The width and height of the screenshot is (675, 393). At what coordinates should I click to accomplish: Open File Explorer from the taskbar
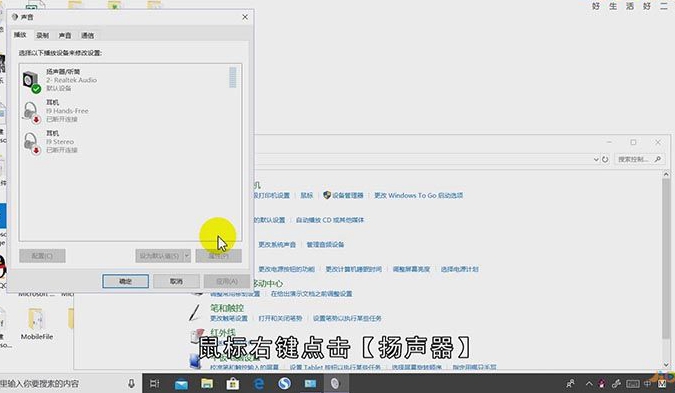pos(207,384)
